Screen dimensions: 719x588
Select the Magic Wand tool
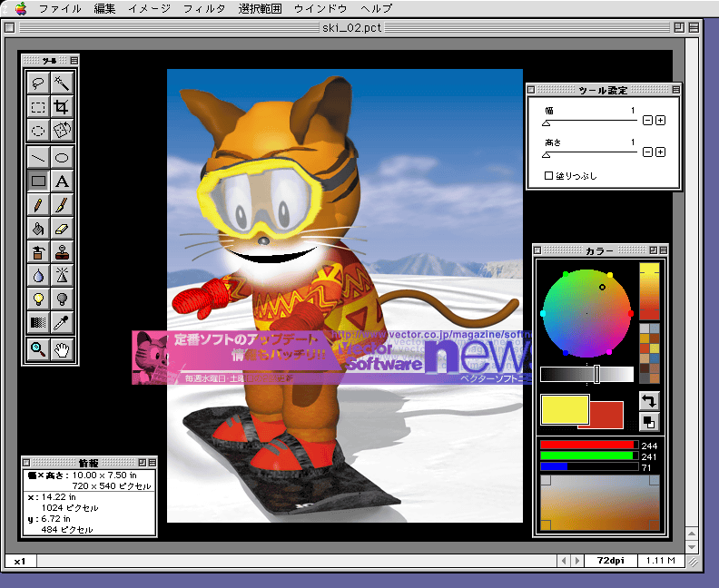point(62,83)
